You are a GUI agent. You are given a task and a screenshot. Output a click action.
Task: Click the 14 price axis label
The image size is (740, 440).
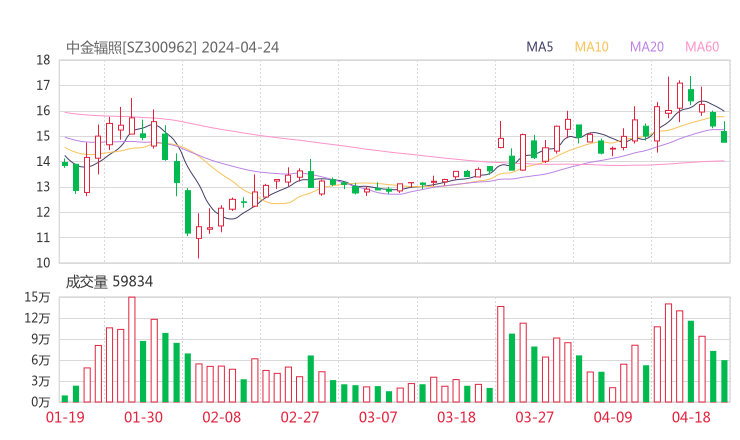point(43,161)
